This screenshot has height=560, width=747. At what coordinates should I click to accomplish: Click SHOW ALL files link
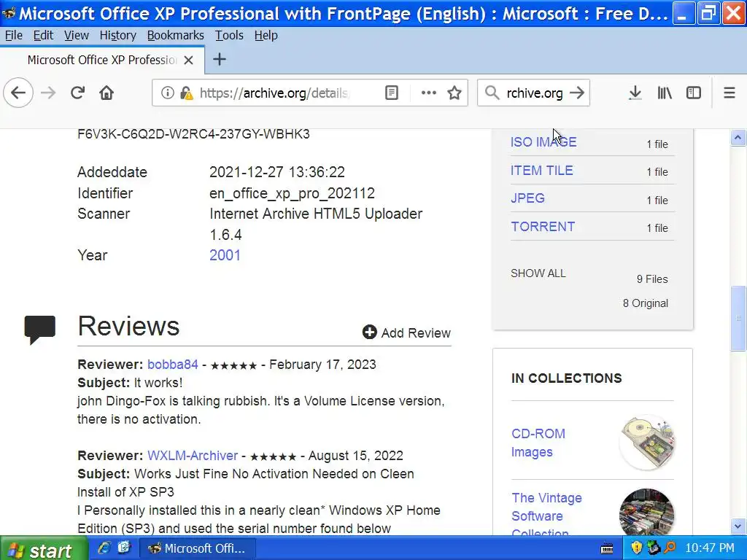(x=538, y=273)
